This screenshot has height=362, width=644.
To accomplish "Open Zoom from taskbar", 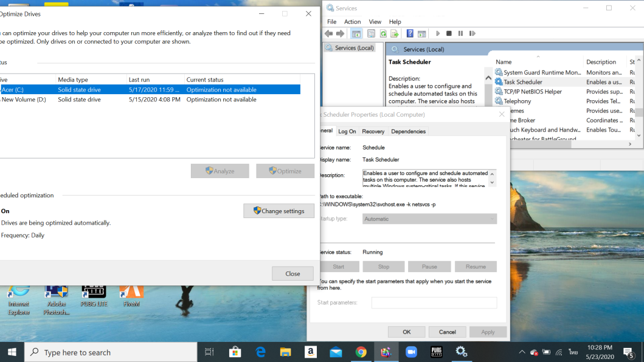I will point(411,352).
